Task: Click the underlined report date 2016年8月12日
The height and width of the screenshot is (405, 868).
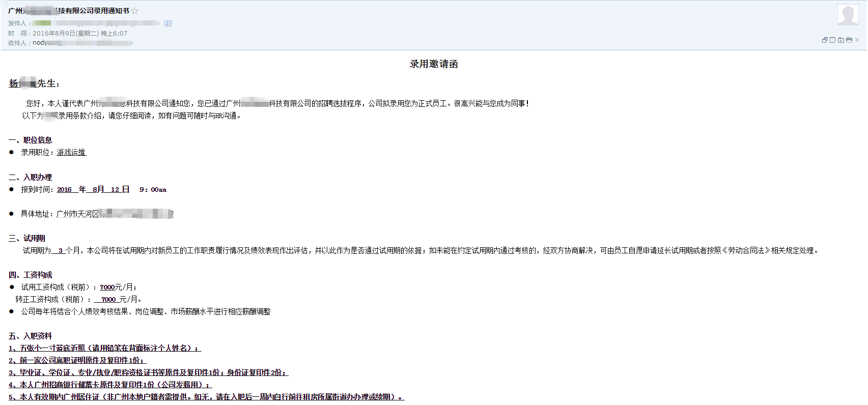Action: point(93,189)
